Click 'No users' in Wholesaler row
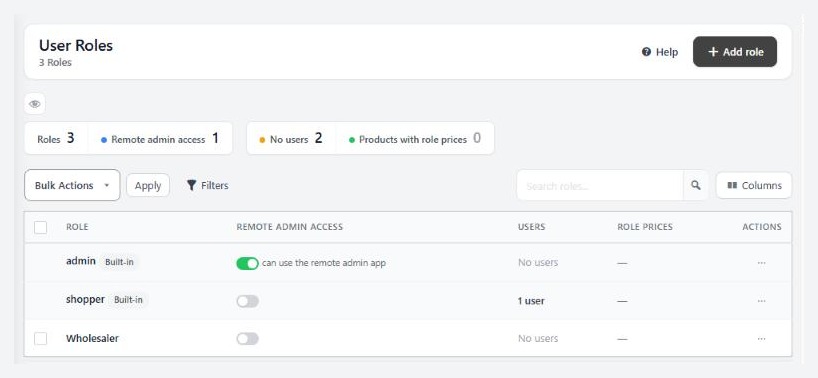The width and height of the screenshot is (818, 378). click(x=538, y=338)
